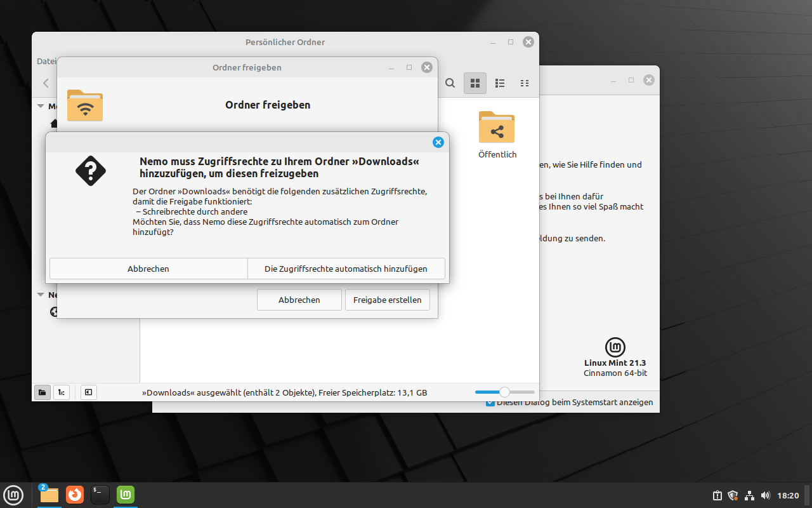Maximize the Persönlicher Ordner window
This screenshot has height=508, width=812.
510,42
